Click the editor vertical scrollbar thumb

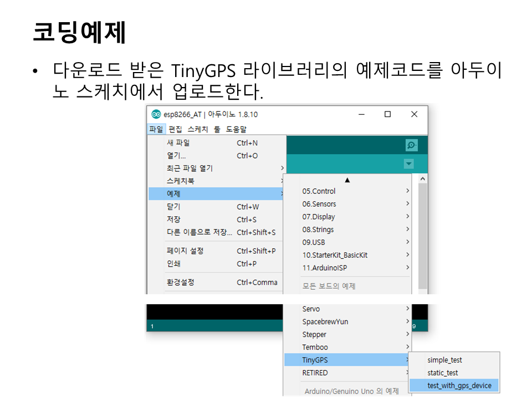pyautogui.click(x=422, y=237)
